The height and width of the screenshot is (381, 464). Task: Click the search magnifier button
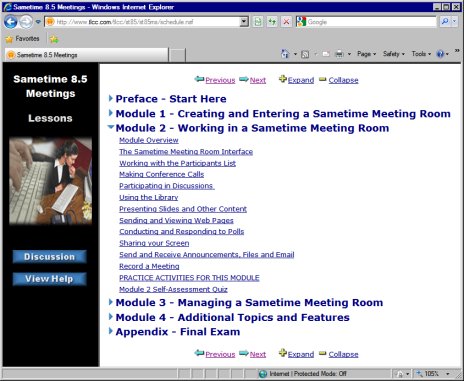pyautogui.click(x=445, y=22)
